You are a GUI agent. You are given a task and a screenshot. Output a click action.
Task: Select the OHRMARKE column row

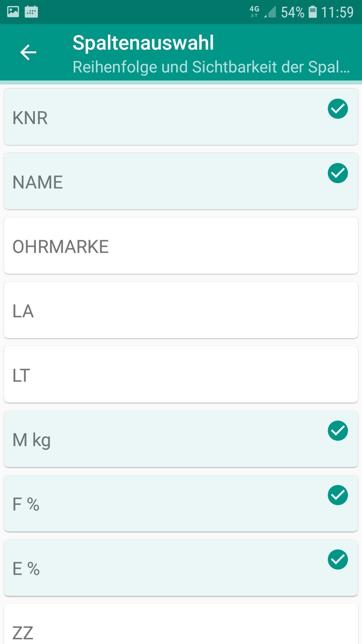(181, 246)
